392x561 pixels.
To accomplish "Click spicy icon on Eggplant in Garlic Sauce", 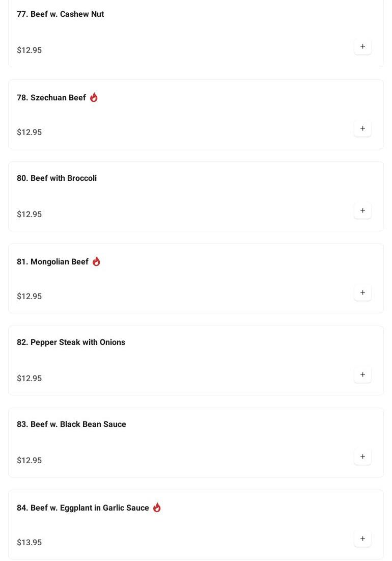I will pos(157,507).
